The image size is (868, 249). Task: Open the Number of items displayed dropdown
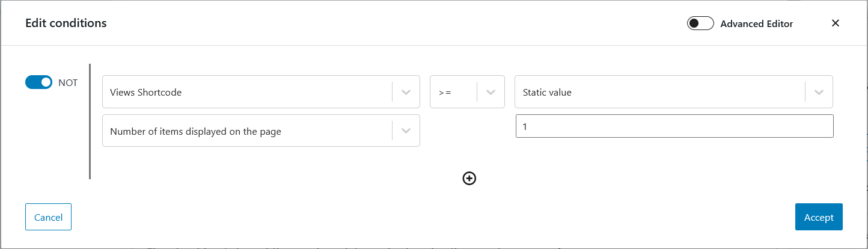click(261, 131)
